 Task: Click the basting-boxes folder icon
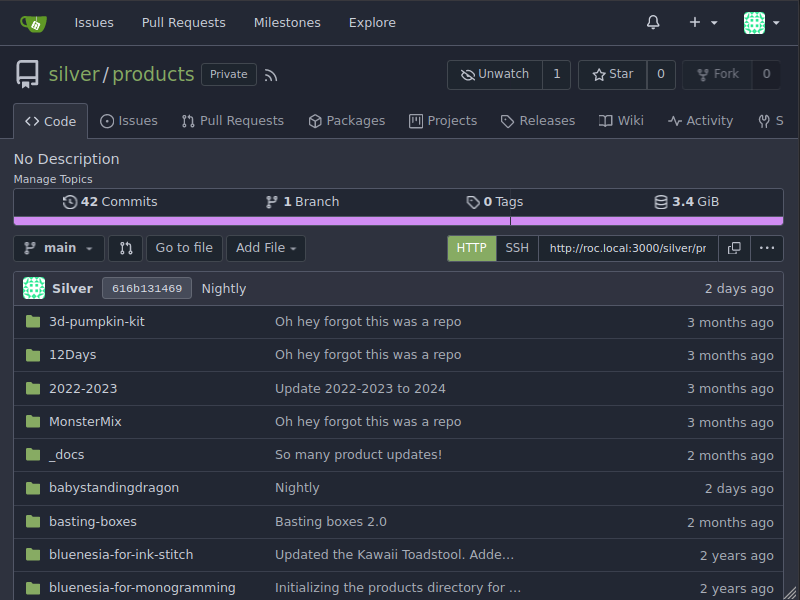coord(33,521)
